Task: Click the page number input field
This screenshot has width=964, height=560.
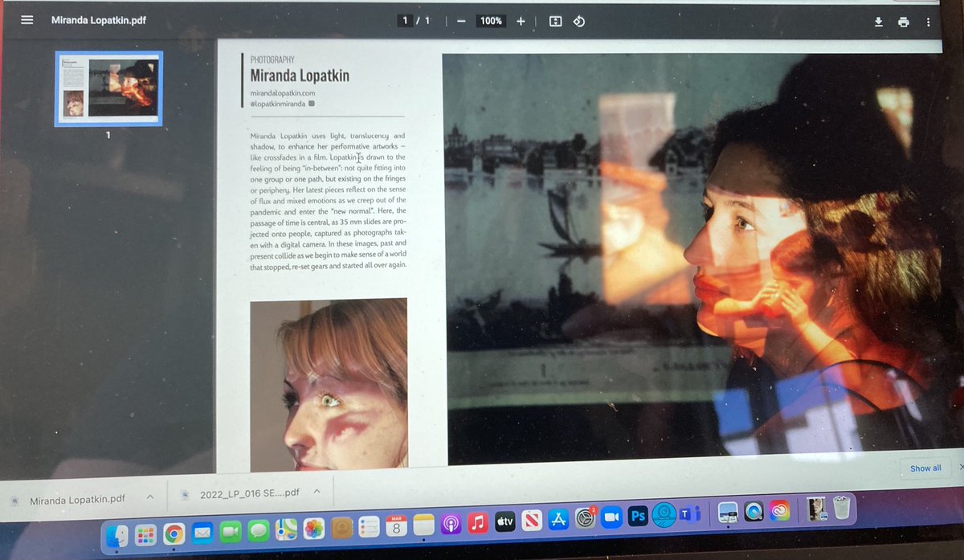Action: coord(405,21)
